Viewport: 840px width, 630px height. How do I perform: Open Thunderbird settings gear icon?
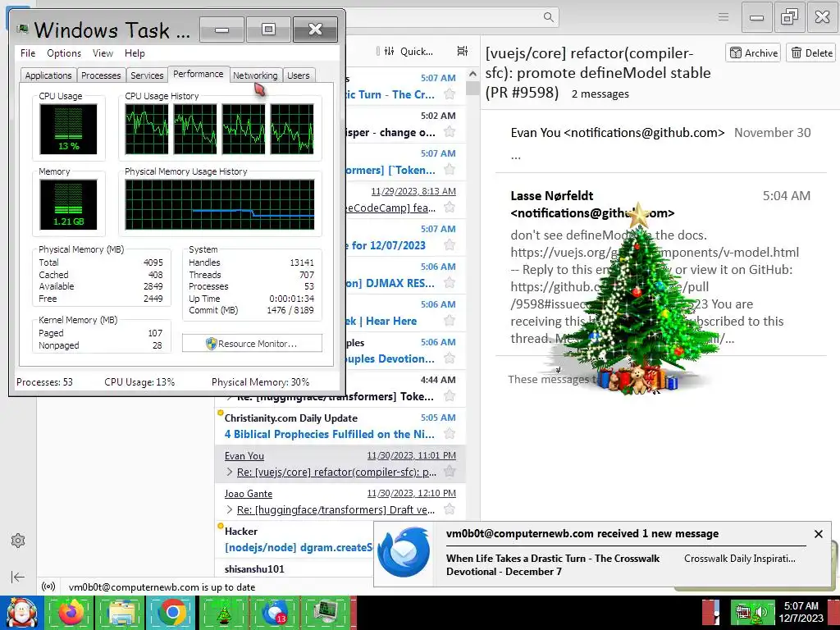tap(18, 541)
